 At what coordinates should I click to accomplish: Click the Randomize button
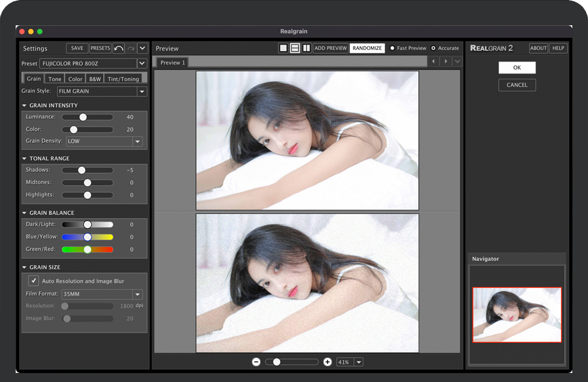coord(367,48)
